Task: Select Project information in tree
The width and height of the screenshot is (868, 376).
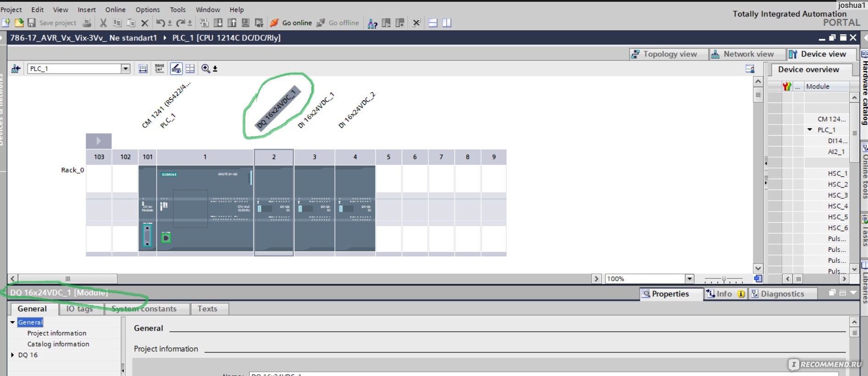Action: [57, 333]
